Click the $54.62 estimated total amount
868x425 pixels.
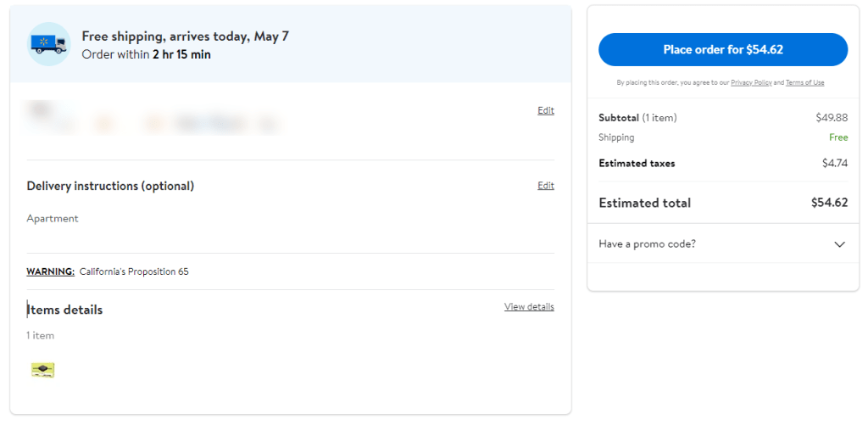[829, 203]
